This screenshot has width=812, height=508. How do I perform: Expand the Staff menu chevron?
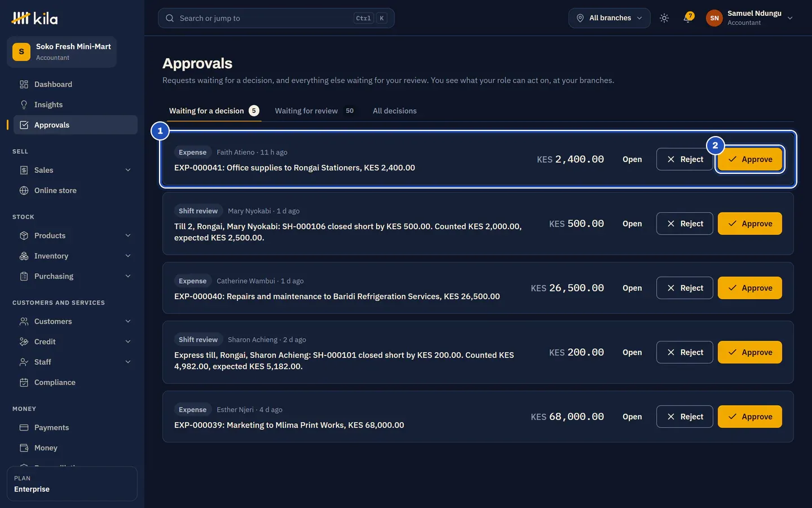pos(128,362)
